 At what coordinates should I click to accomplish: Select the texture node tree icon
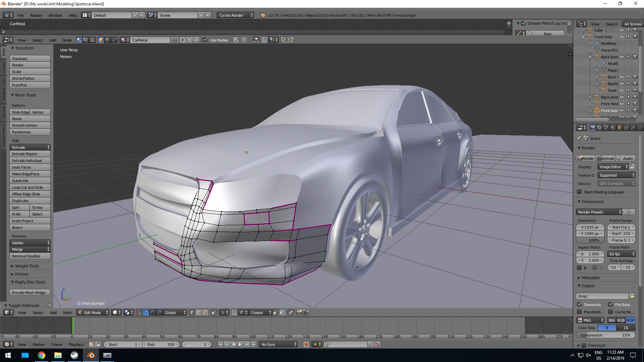[92, 40]
